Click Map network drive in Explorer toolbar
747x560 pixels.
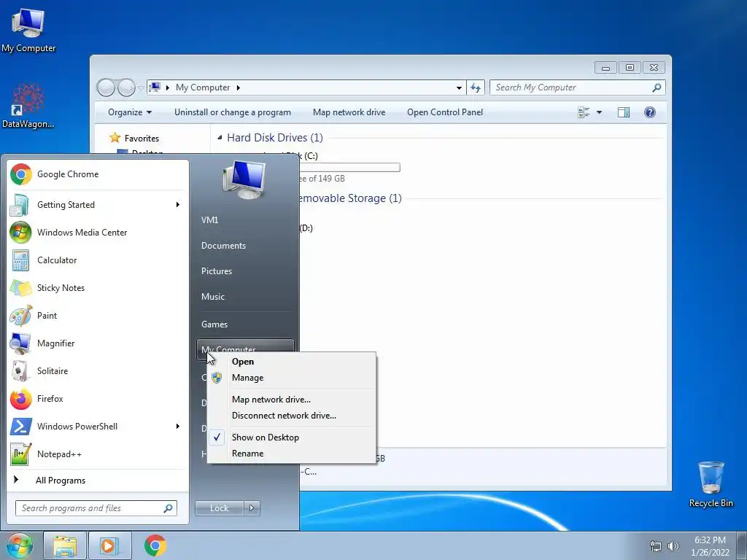[x=349, y=112]
